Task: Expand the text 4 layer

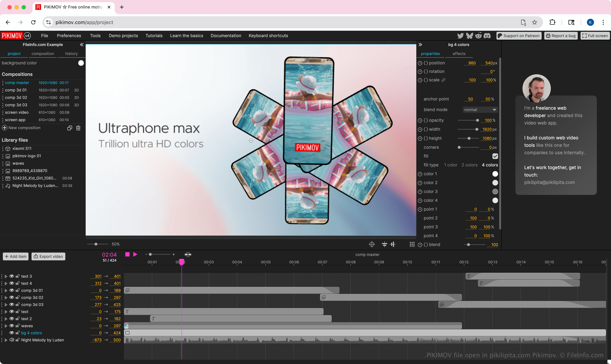Action: pyautogui.click(x=6, y=284)
